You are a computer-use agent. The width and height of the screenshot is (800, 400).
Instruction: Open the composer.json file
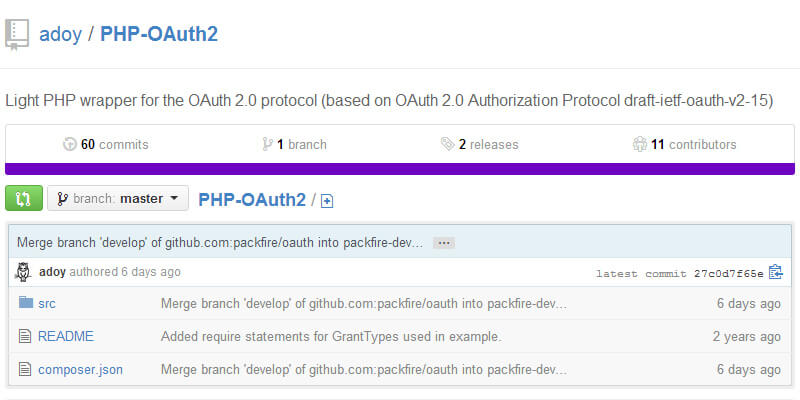click(80, 369)
